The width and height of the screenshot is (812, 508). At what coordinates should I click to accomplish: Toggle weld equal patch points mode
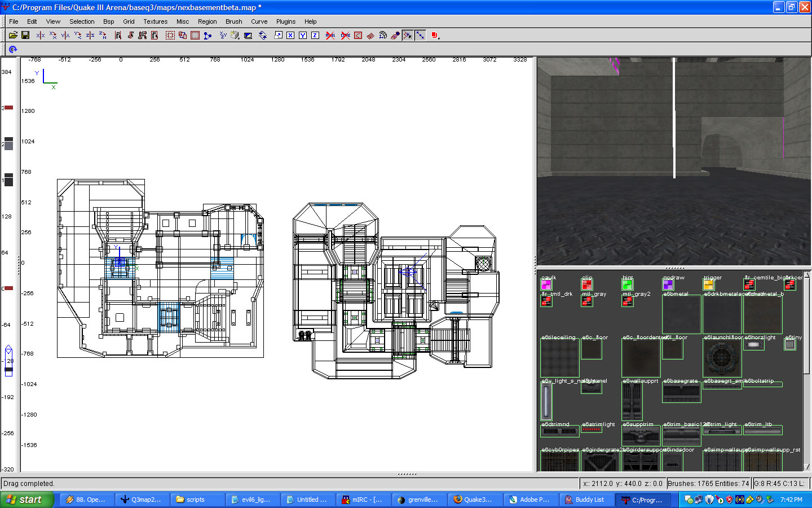point(408,35)
